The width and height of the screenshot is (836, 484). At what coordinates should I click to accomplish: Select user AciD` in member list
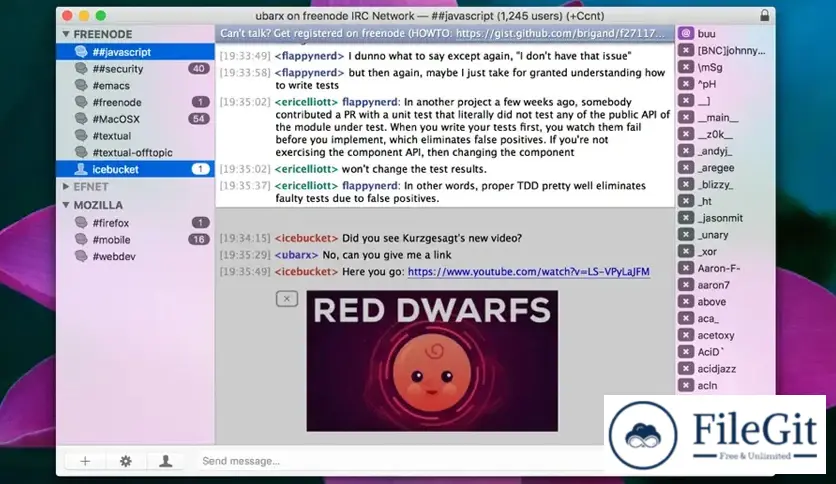(725, 352)
